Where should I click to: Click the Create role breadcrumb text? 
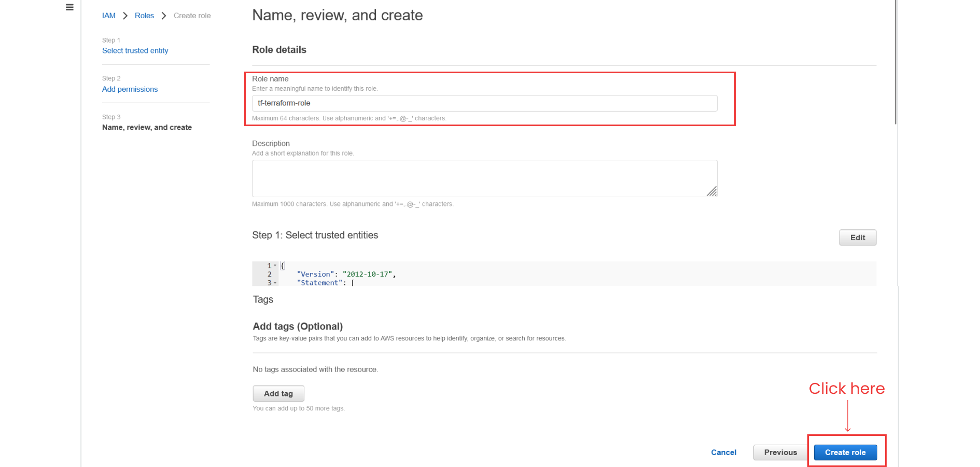[x=192, y=16]
